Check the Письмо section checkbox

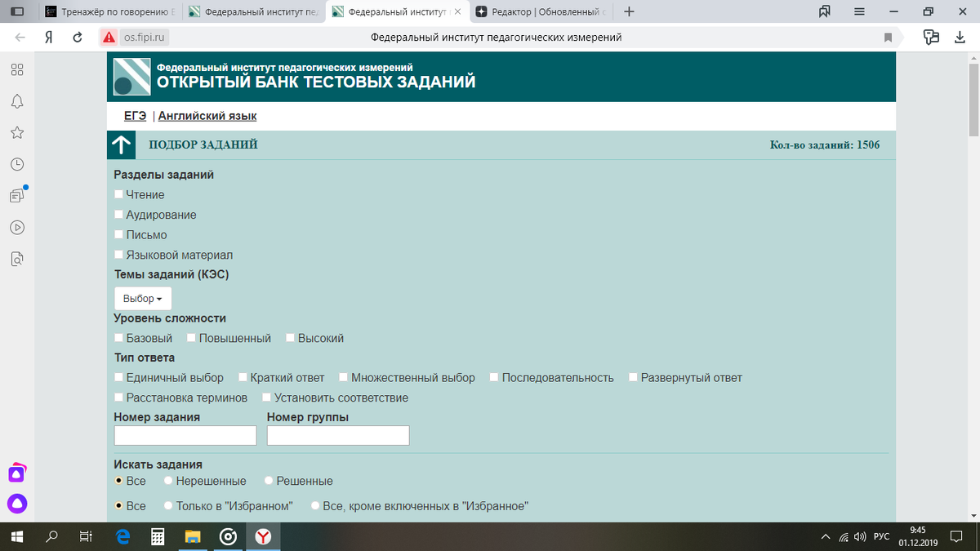pos(118,234)
